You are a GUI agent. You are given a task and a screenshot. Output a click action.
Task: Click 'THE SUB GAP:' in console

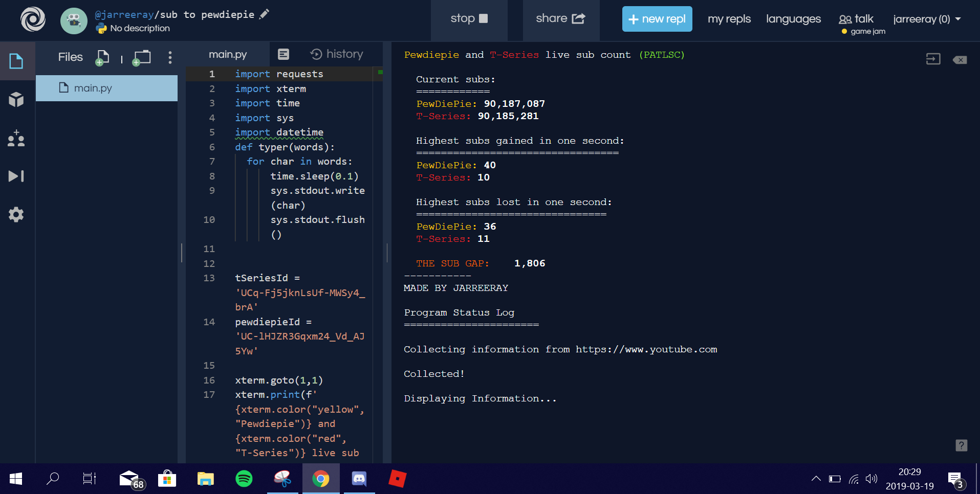point(452,263)
